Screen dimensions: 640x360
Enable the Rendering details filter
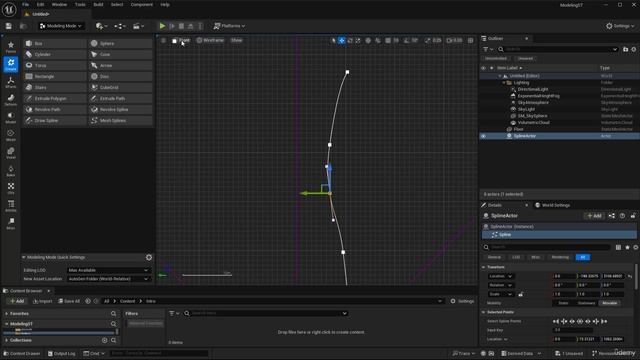click(560, 257)
